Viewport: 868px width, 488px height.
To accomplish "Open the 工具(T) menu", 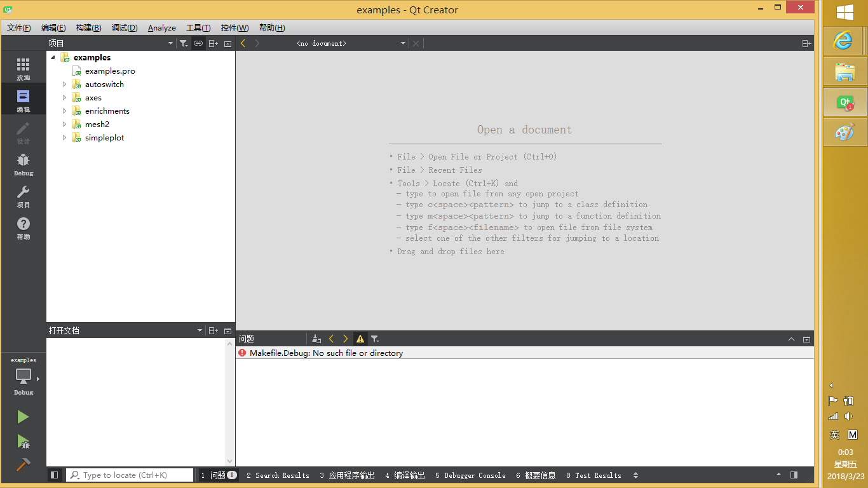I will 198,28.
